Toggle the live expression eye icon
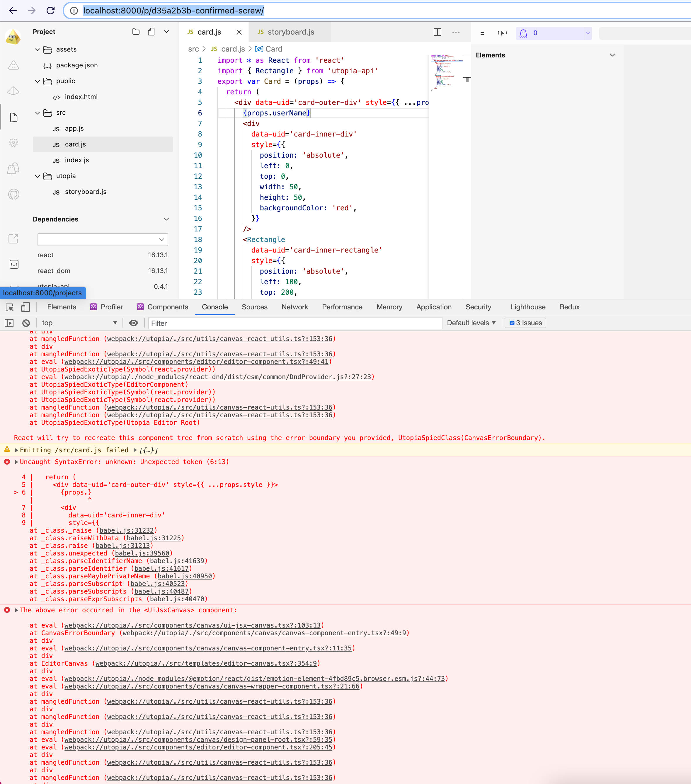Image resolution: width=691 pixels, height=784 pixels. click(x=134, y=323)
